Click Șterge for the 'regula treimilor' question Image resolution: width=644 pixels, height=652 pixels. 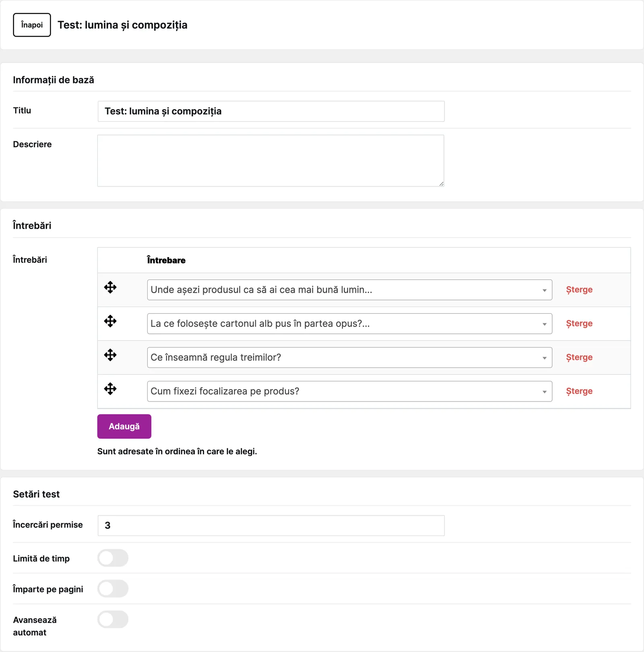[x=579, y=357]
